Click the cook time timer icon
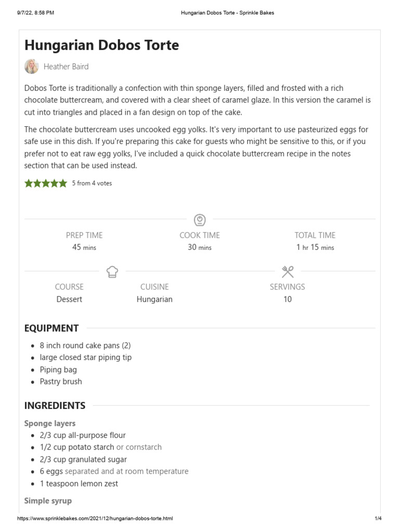The height and width of the screenshot is (532, 399). point(199,219)
